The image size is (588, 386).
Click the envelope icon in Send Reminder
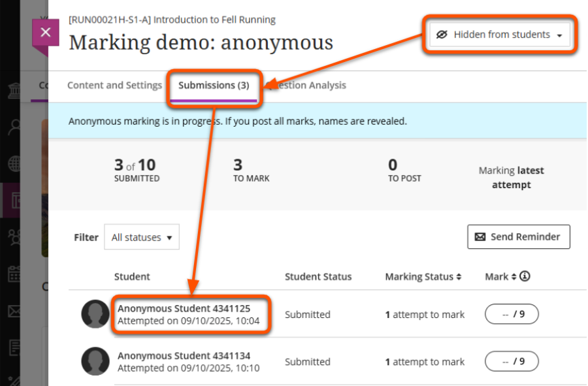click(x=480, y=237)
